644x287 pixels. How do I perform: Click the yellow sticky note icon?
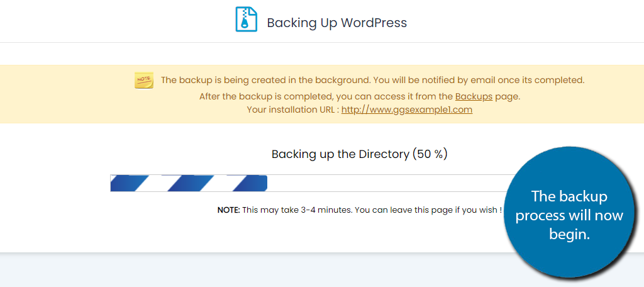[x=144, y=80]
